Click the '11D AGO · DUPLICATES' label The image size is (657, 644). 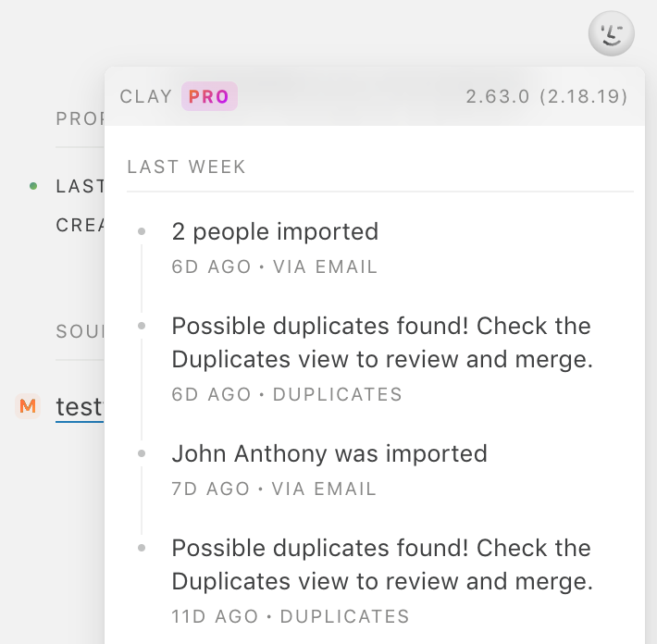(x=291, y=616)
